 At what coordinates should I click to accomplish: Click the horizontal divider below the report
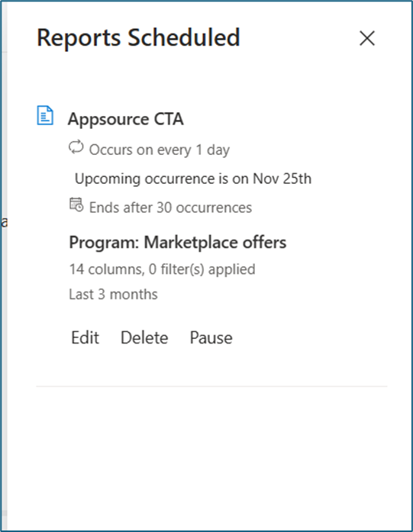(x=211, y=386)
